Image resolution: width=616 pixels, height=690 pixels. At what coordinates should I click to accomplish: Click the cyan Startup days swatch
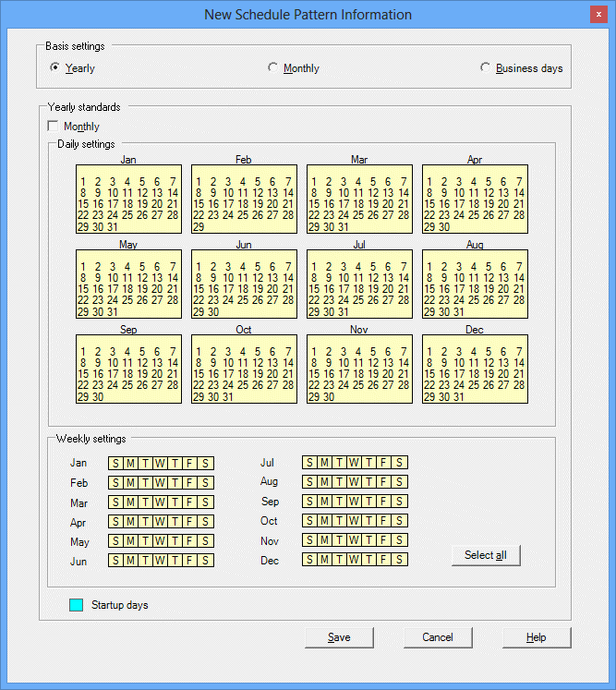[77, 605]
